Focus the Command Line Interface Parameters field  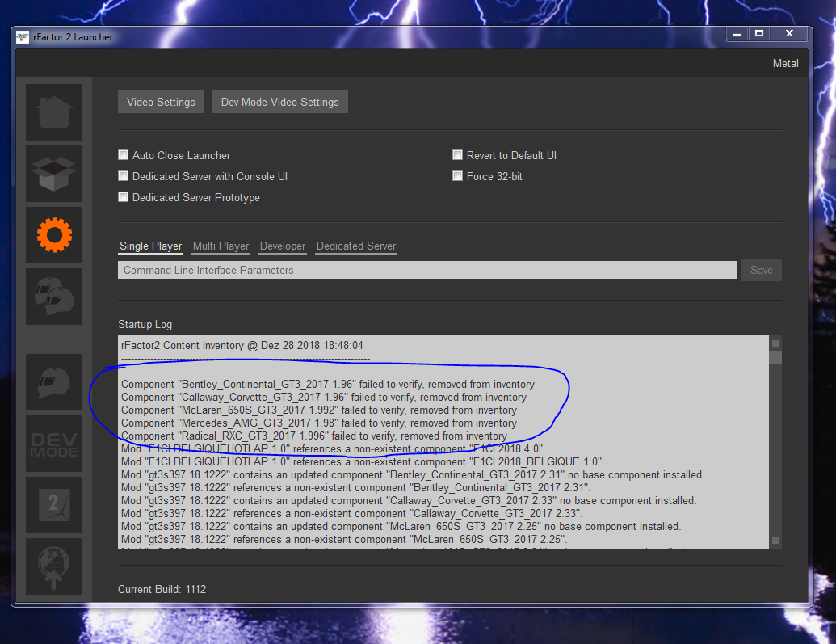coord(426,271)
